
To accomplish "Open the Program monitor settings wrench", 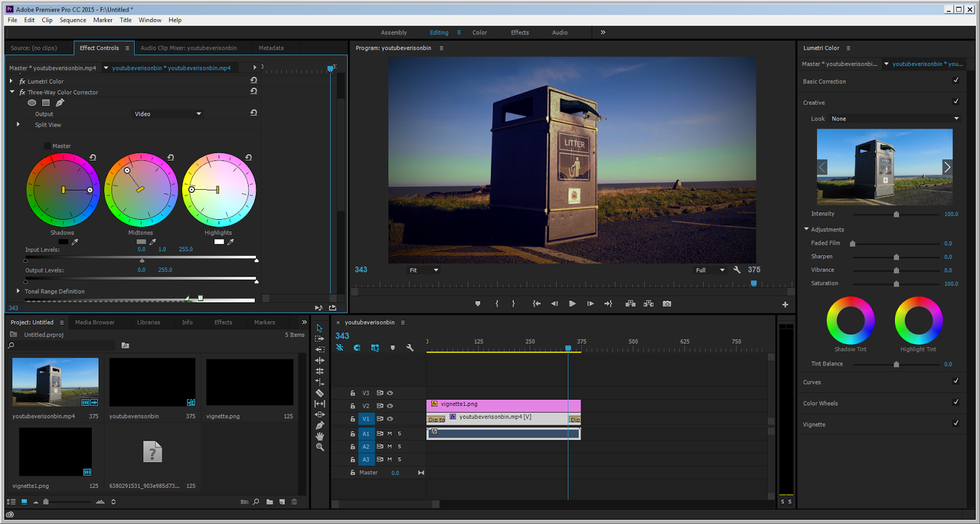I will point(737,270).
